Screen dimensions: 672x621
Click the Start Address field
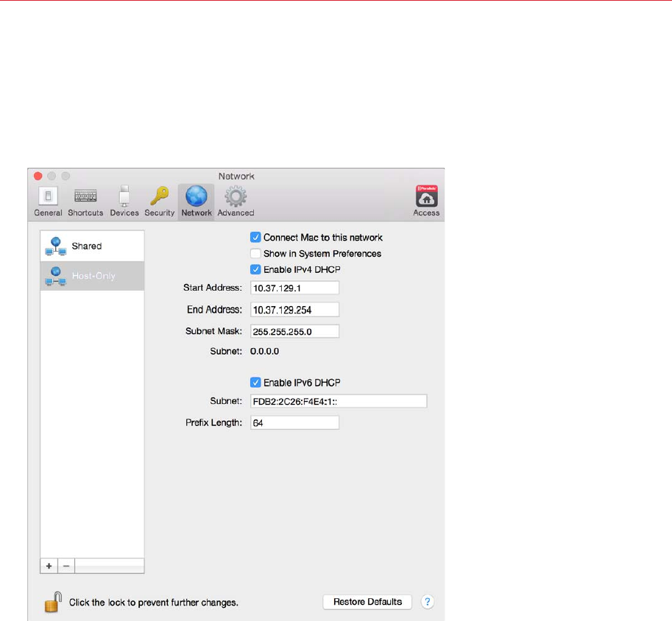[295, 288]
